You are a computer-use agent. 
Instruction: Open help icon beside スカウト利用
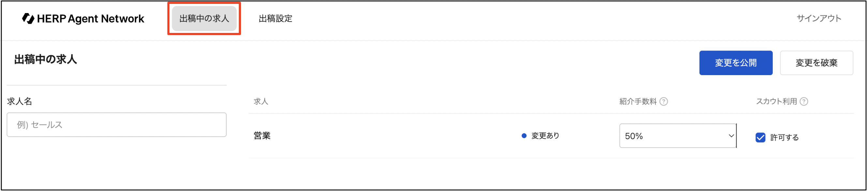[x=804, y=102]
